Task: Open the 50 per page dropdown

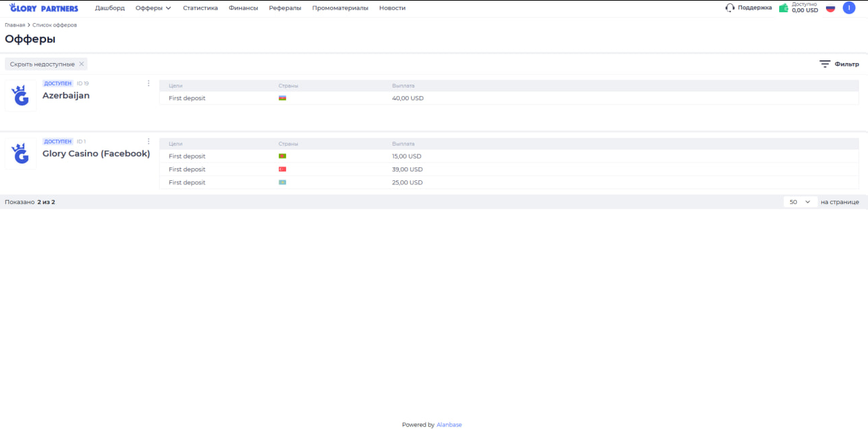Action: [800, 202]
